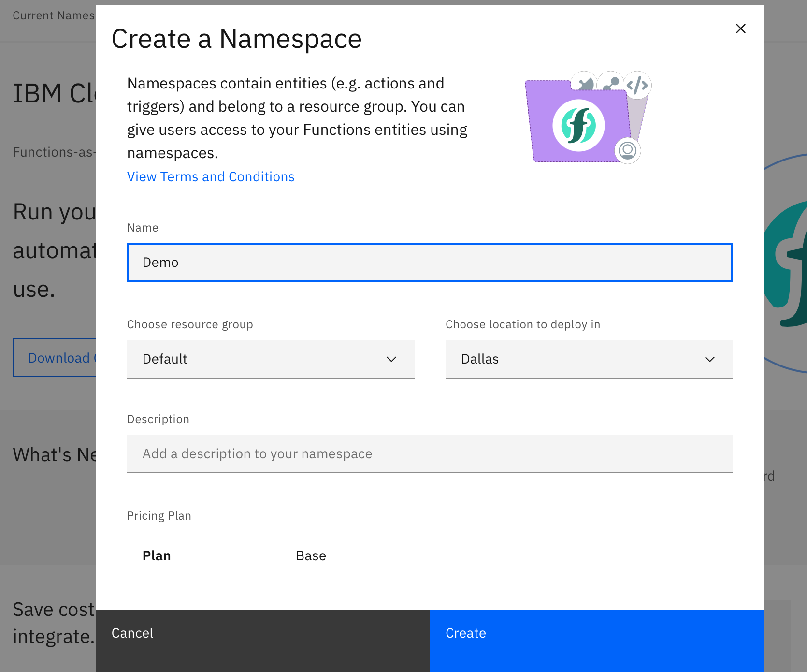
Task: Open the resource group dropdown set to Default
Action: click(x=271, y=359)
